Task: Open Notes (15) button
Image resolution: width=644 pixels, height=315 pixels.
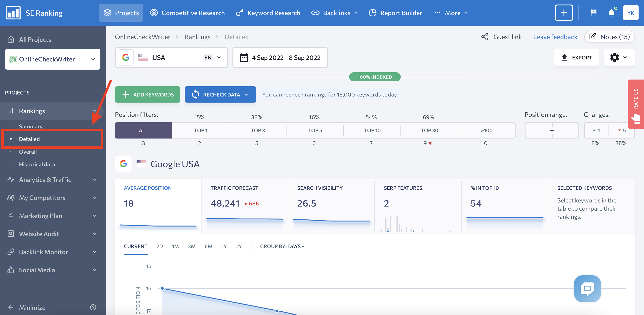Action: pos(609,37)
